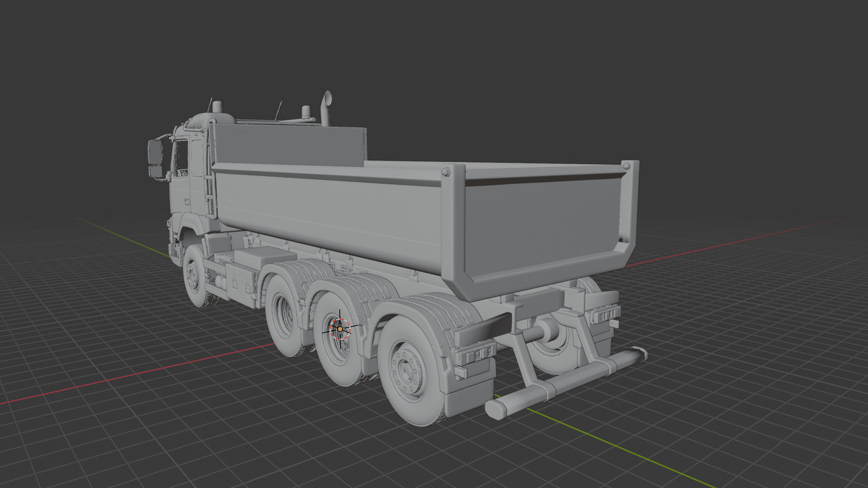The image size is (868, 488).
Task: Click the cab's side mirror
Action: pyautogui.click(x=156, y=159)
